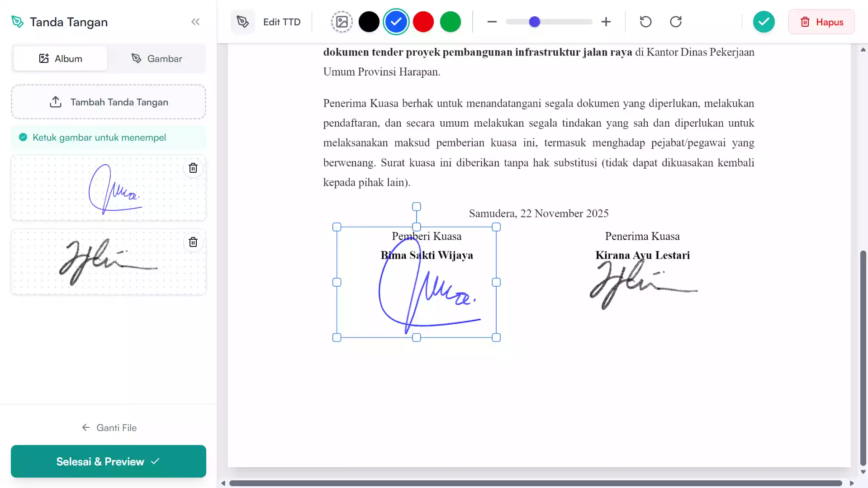Screen dimensions: 868x488
Task: Select the red signature color
Action: pos(423,22)
